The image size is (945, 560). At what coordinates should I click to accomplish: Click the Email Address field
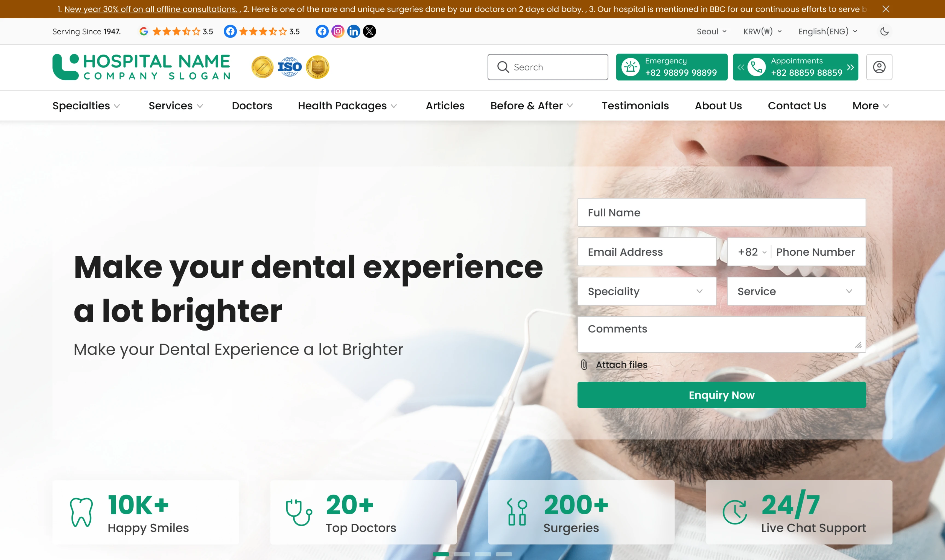647,252
